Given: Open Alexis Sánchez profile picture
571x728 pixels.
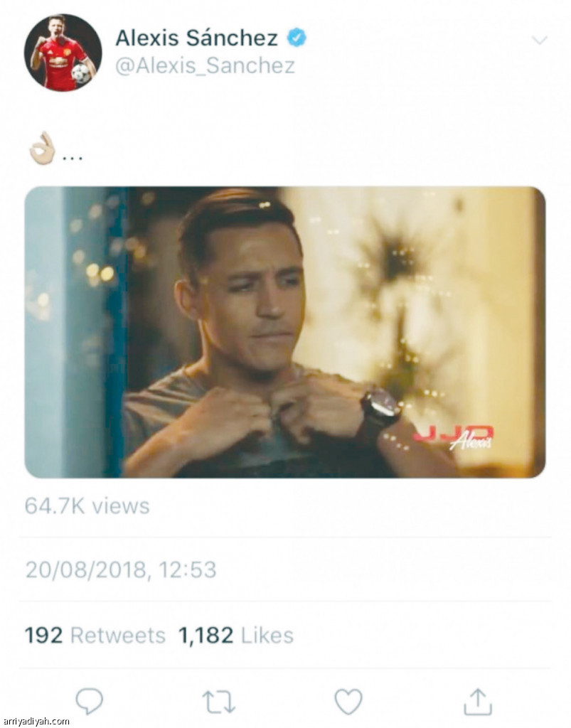Looking at the screenshot, I should click(x=63, y=53).
